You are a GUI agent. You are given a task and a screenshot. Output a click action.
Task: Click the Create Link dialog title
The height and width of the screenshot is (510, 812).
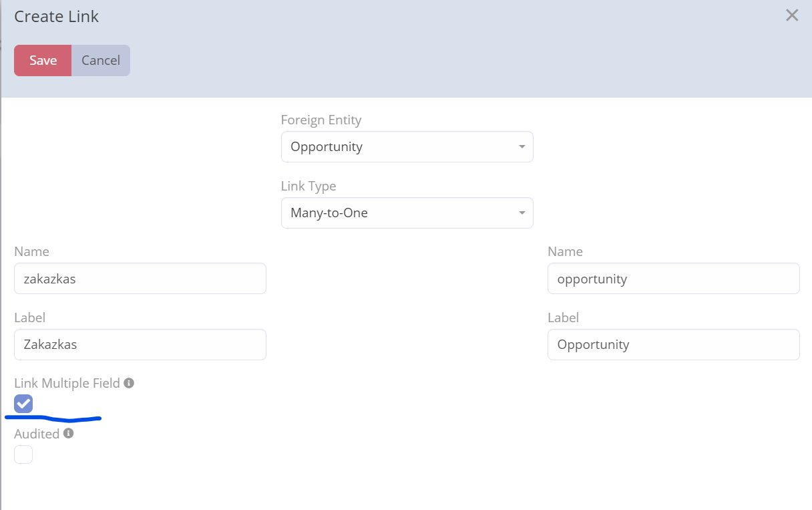[x=57, y=17]
